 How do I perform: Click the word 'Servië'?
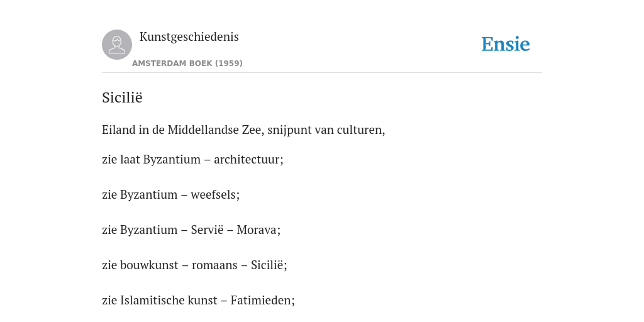tap(207, 230)
